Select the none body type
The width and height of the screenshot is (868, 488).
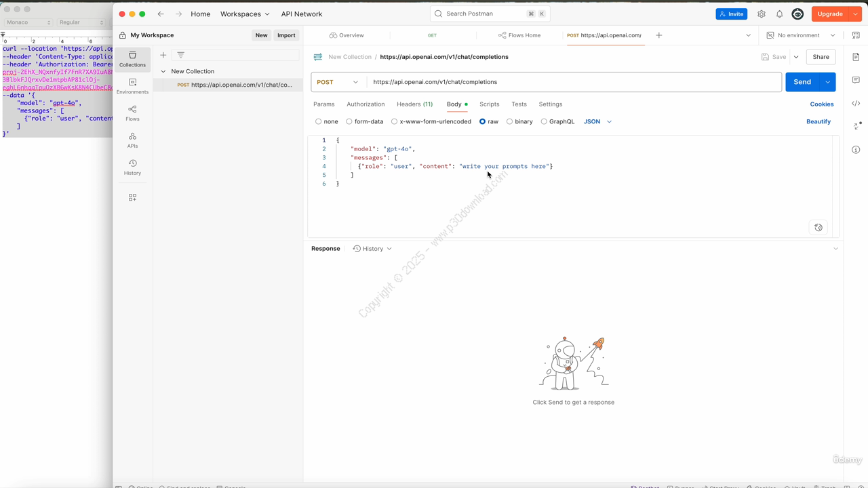327,121
